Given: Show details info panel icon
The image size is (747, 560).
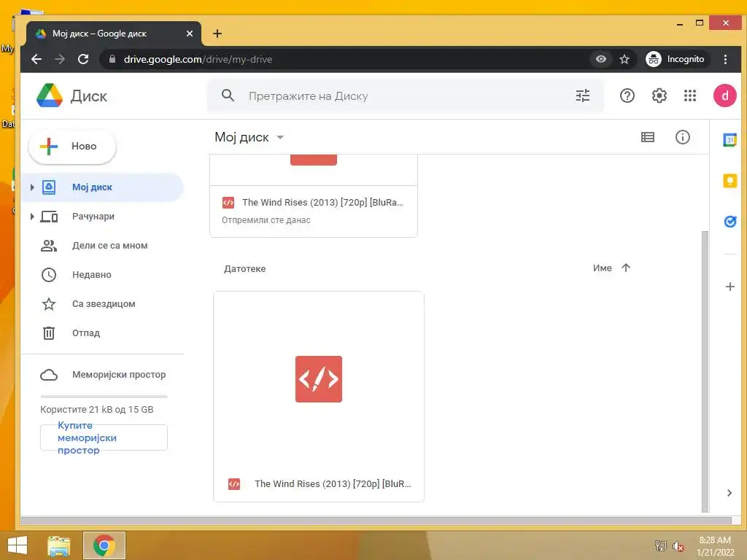Looking at the screenshot, I should (682, 137).
